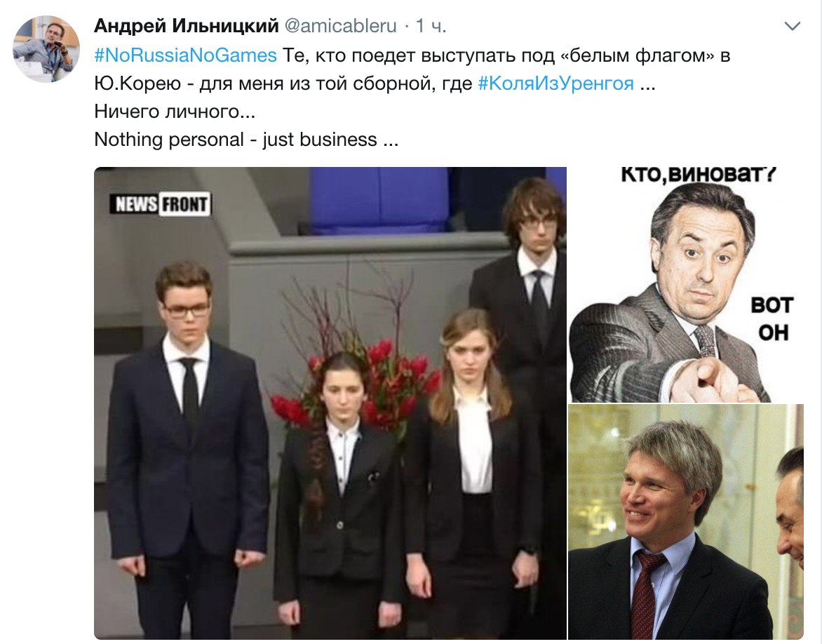Click the blue chairs in the photo background
Image resolution: width=822 pixels, height=644 pixels.
(x=380, y=201)
